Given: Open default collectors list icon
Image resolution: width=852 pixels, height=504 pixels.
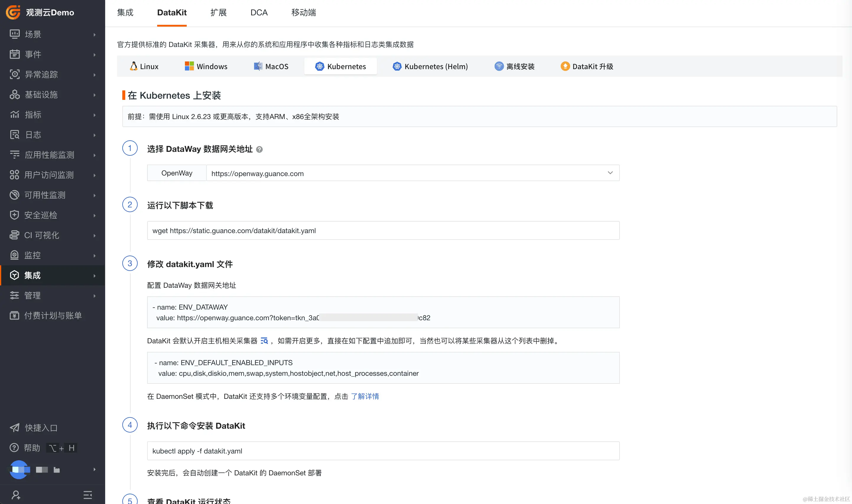Looking at the screenshot, I should (264, 341).
